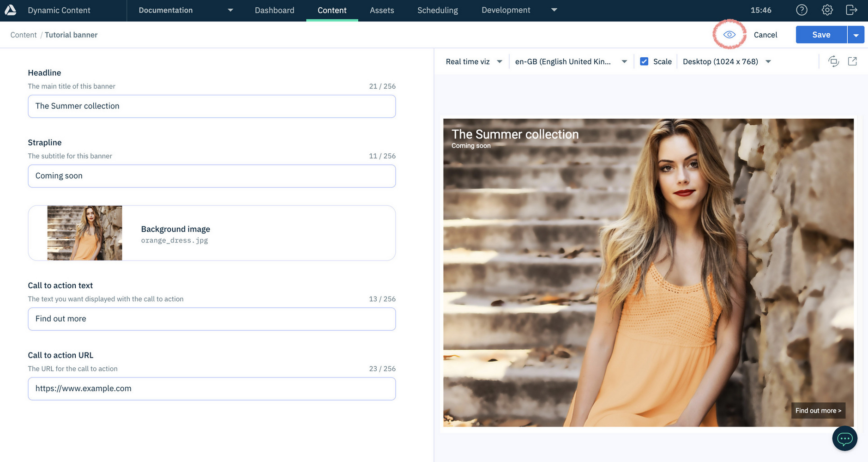Click the Cancel button

tap(765, 35)
